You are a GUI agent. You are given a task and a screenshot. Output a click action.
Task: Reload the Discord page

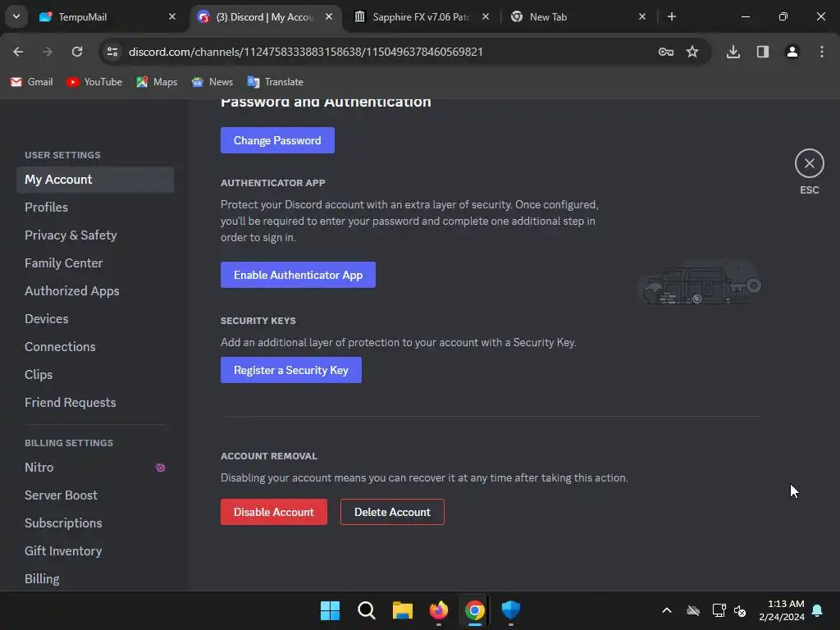pyautogui.click(x=77, y=52)
